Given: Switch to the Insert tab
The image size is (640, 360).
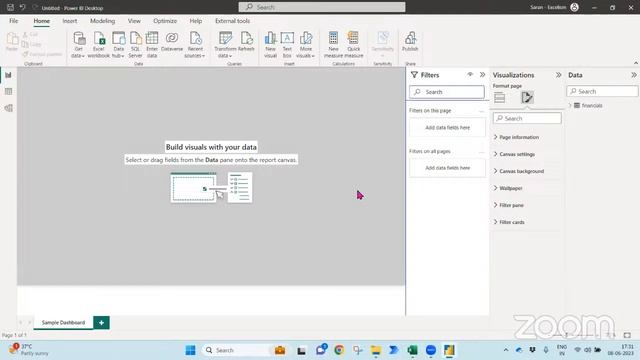Looking at the screenshot, I should click(69, 21).
